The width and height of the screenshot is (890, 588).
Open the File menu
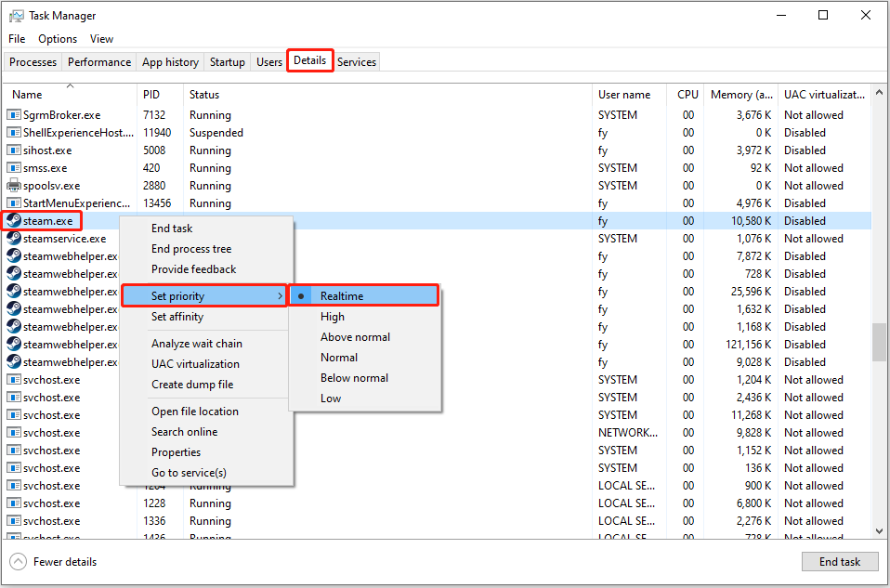point(17,39)
